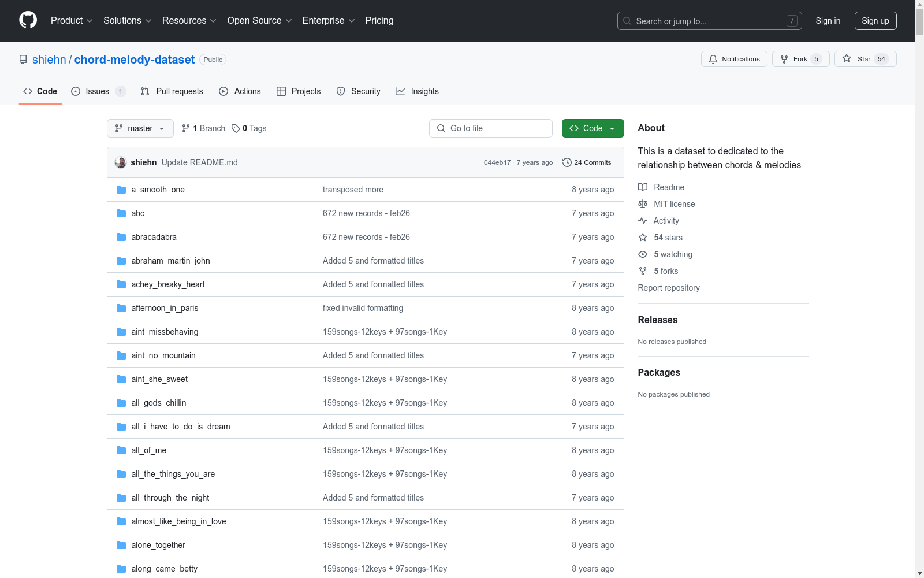Open the all_i_have_to_do_is_dream folder
The height and width of the screenshot is (578, 924).
coord(181,427)
